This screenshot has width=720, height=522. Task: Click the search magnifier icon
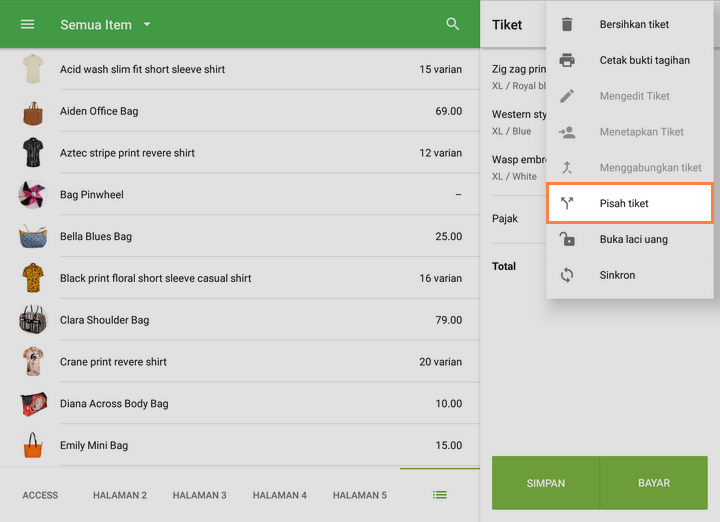(x=453, y=24)
